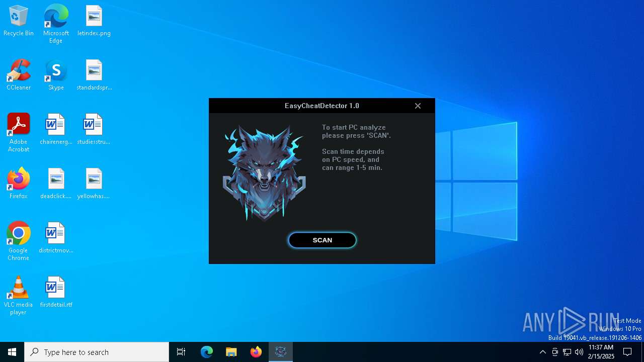
Task: Select the Firefox desktop shortcut
Action: (19, 184)
